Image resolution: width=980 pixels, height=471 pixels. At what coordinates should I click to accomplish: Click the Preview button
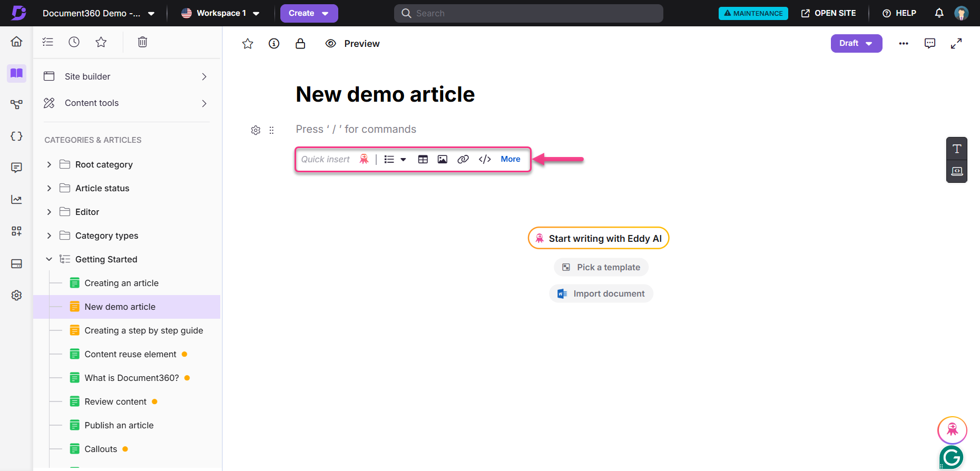[x=352, y=44]
